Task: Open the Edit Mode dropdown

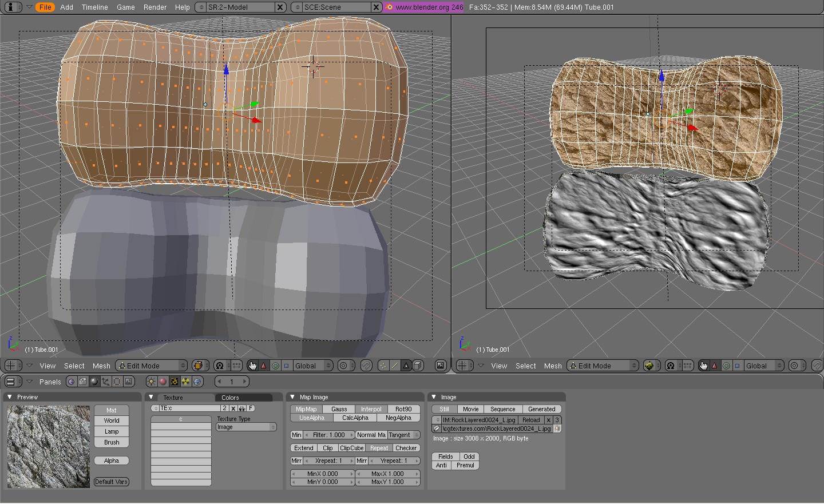Action: pos(150,365)
